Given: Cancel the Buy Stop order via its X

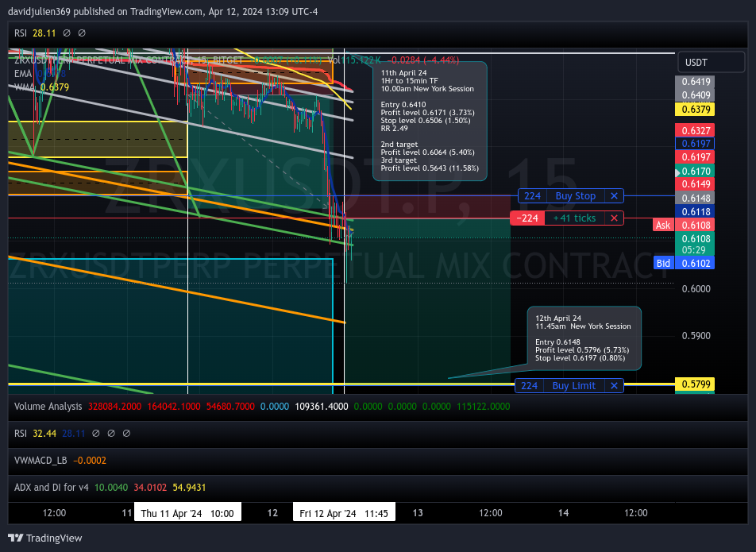Looking at the screenshot, I should point(614,195).
